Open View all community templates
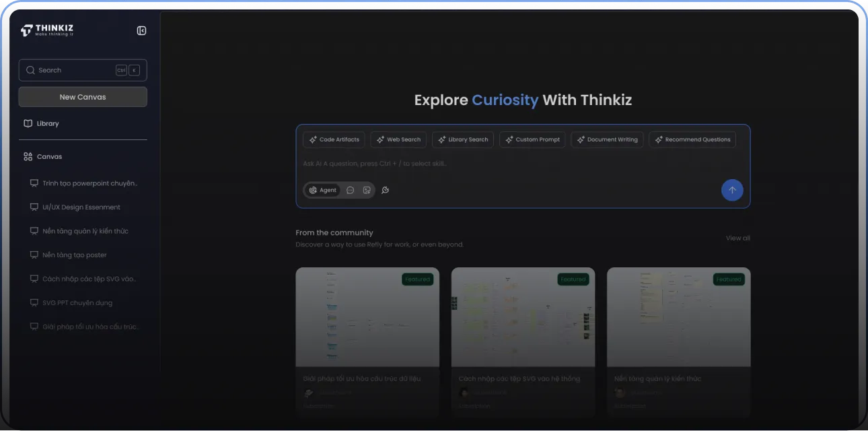Screen dimensions: 868x431 (x=737, y=238)
